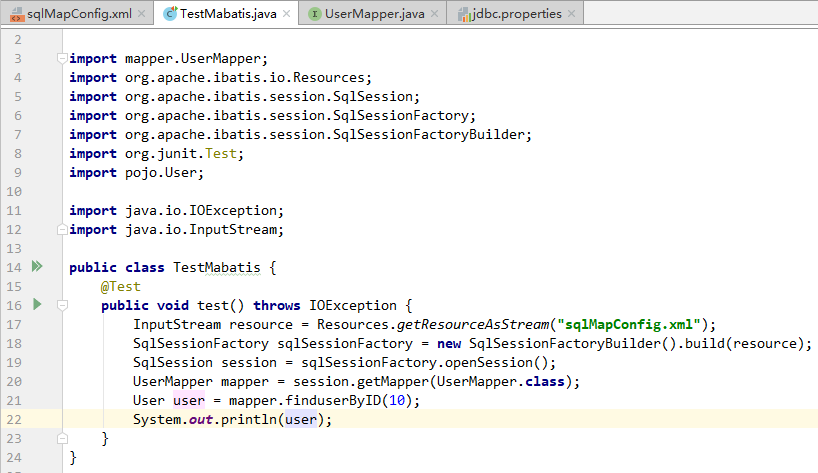Open the UserMapper.java tab
This screenshot has height=473, width=818.
coord(372,14)
